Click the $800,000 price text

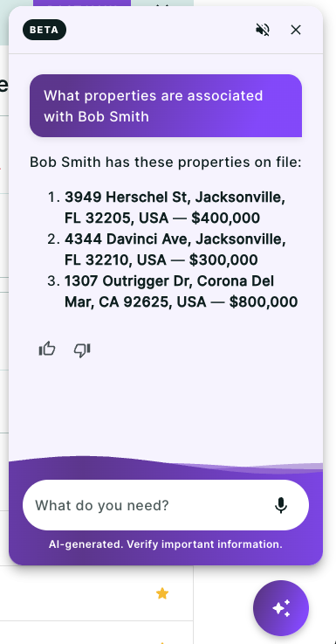click(264, 301)
